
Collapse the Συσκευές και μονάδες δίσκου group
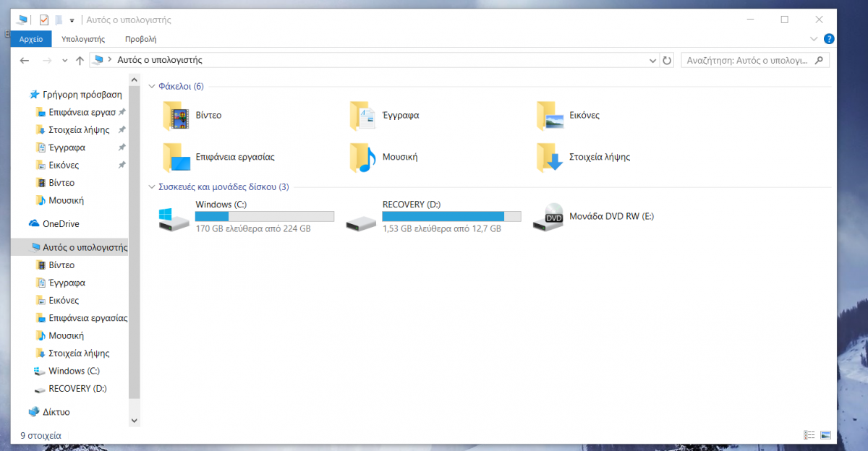tap(152, 187)
